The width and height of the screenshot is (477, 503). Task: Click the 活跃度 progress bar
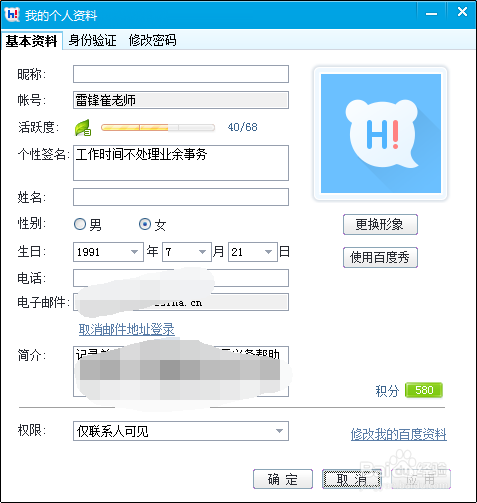pos(158,127)
